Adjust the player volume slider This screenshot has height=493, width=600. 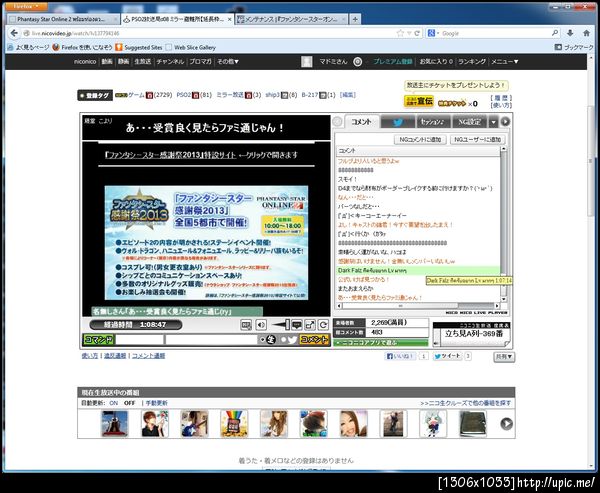point(280,325)
